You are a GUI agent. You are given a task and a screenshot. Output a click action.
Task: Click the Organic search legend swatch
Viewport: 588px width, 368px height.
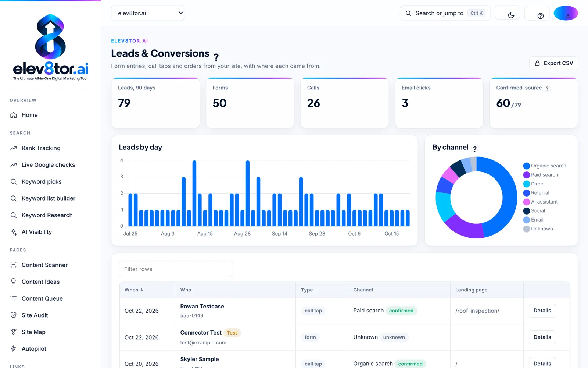pos(527,166)
